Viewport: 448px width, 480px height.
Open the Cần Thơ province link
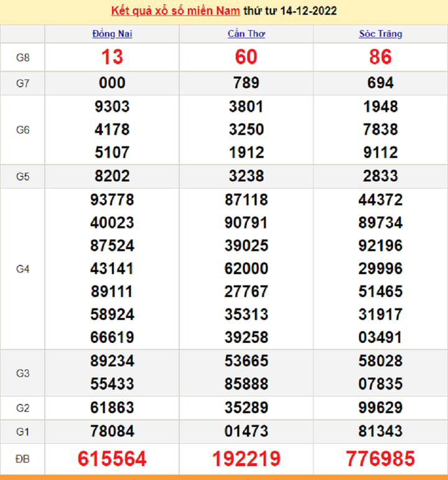(x=246, y=34)
